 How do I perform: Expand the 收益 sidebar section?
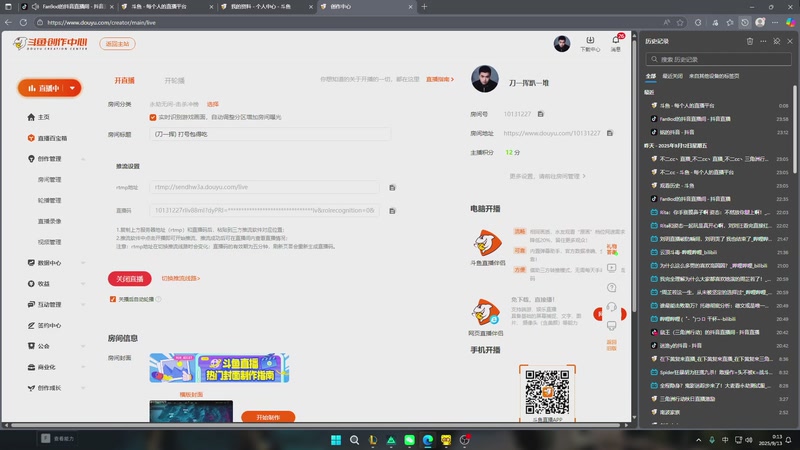(x=83, y=284)
